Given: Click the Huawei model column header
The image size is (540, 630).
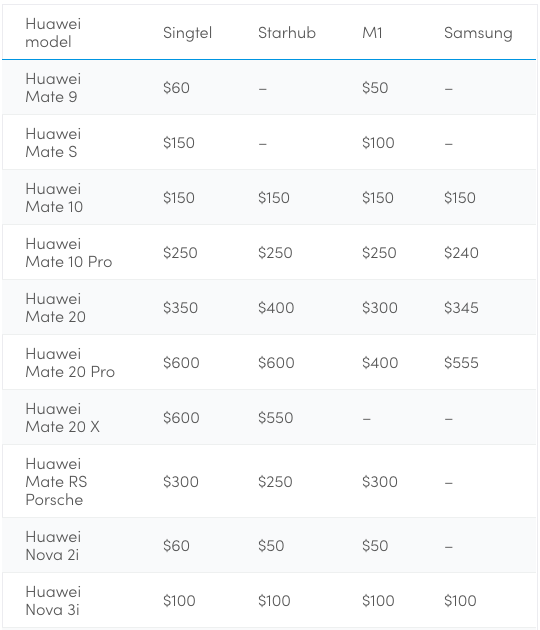Looking at the screenshot, I should [x=53, y=33].
